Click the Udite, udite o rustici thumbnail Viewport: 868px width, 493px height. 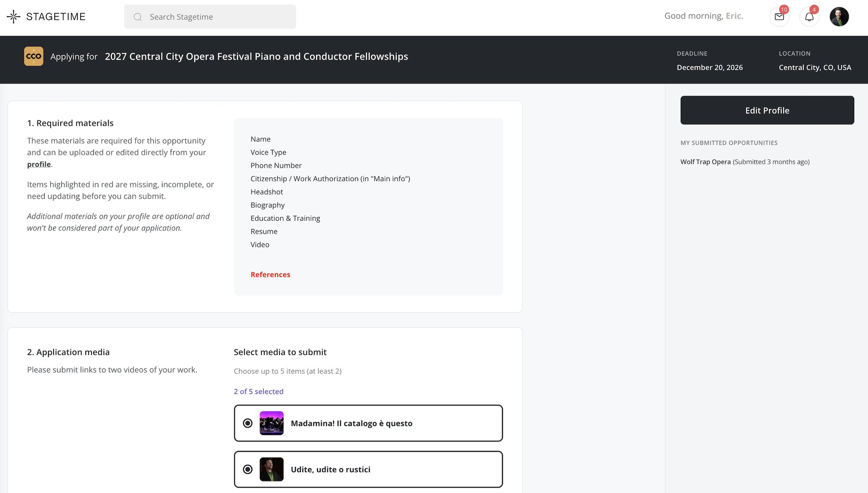click(272, 469)
